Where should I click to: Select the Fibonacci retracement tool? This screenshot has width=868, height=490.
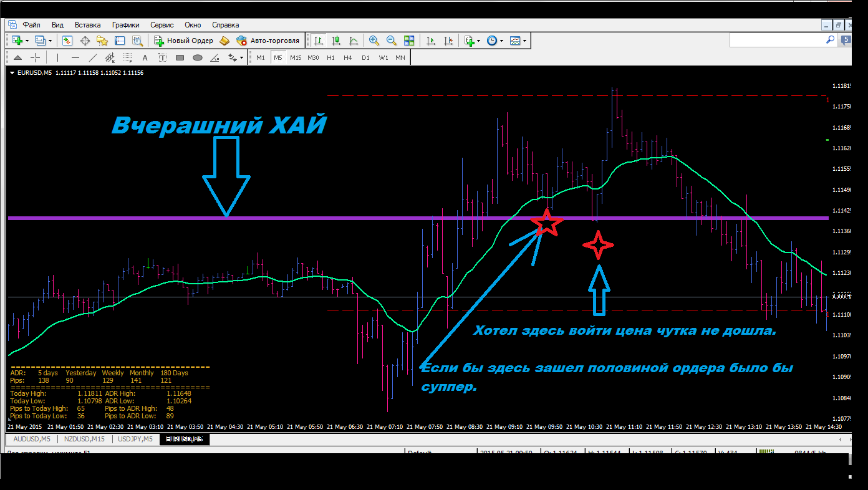(x=128, y=58)
